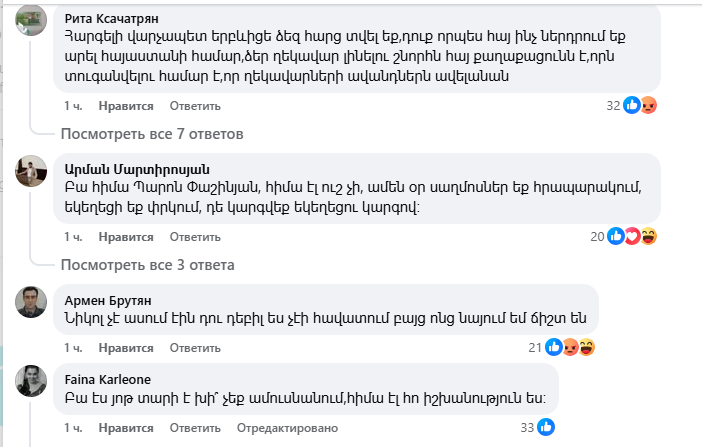
Task: Click Արման Մարտիրոսյան's profile picture
Action: (32, 172)
